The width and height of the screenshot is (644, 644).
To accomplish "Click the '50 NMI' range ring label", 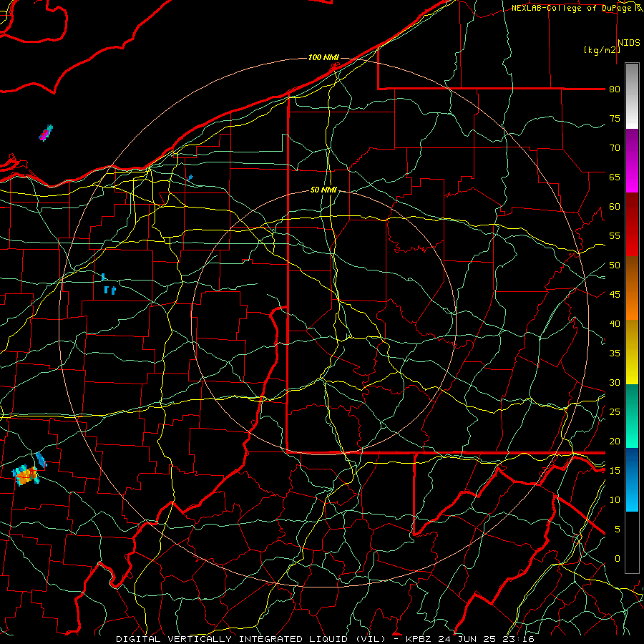I will click(323, 190).
